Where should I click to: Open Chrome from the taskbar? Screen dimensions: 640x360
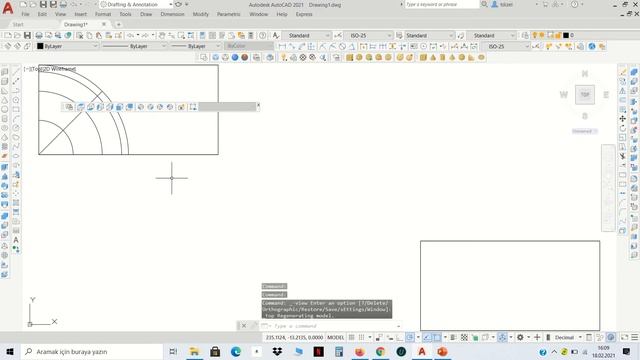[x=380, y=351]
